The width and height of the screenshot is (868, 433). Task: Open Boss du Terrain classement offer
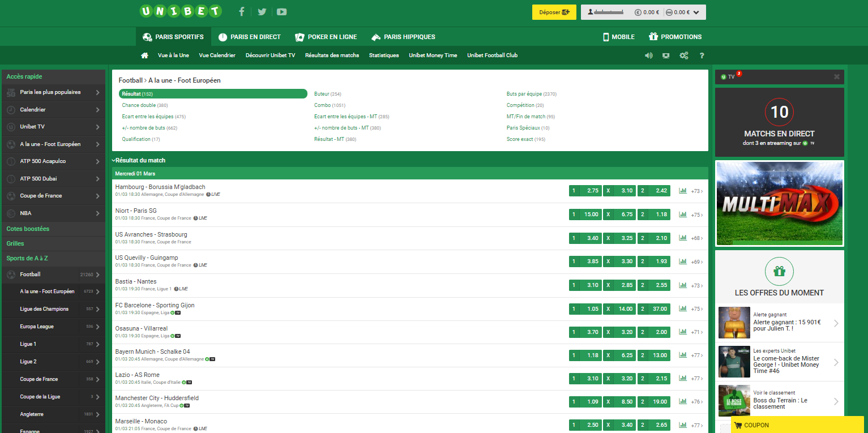tap(779, 401)
